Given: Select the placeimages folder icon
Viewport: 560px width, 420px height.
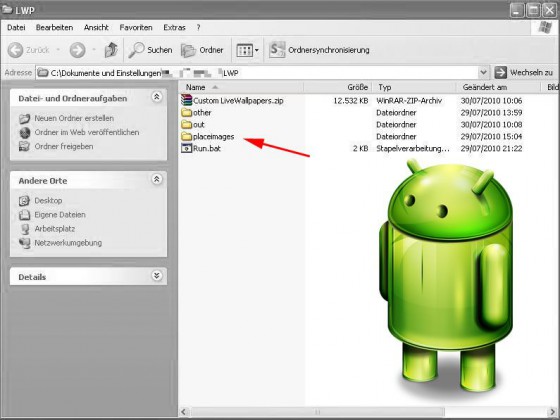Looking at the screenshot, I should 186,136.
